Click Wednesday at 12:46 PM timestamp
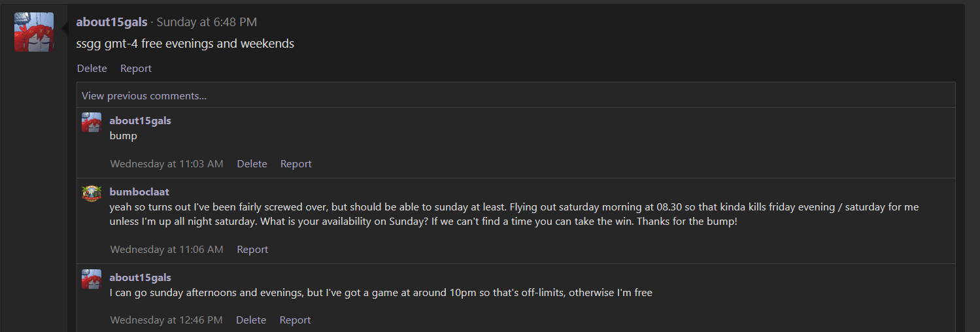 (x=167, y=320)
